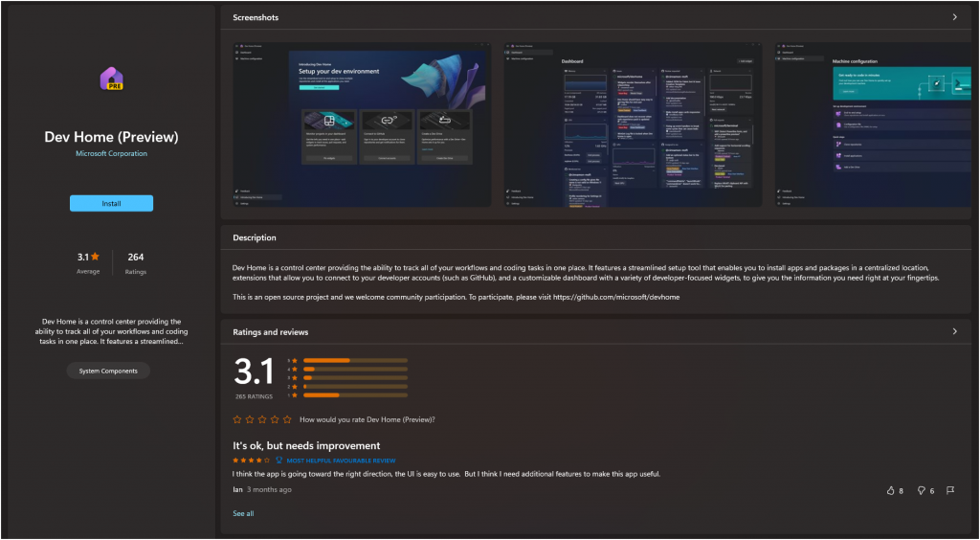The image size is (980, 540).
Task: Rate Dev Home five stars
Action: (x=289, y=419)
